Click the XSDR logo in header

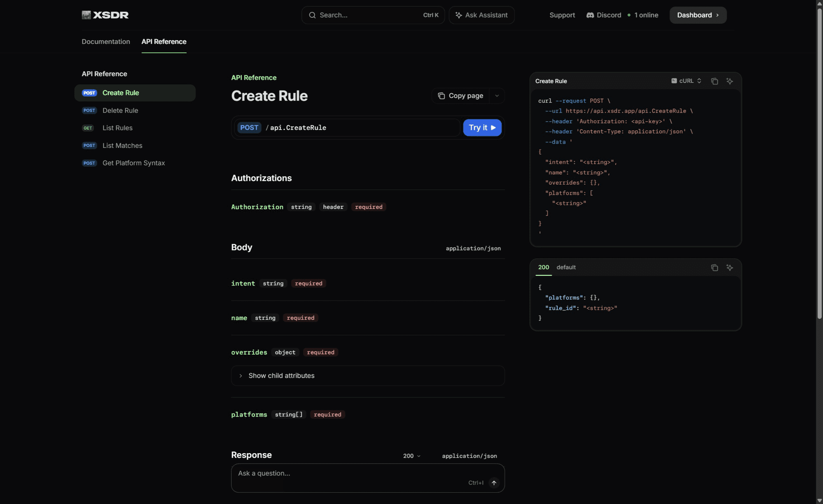[x=105, y=15]
